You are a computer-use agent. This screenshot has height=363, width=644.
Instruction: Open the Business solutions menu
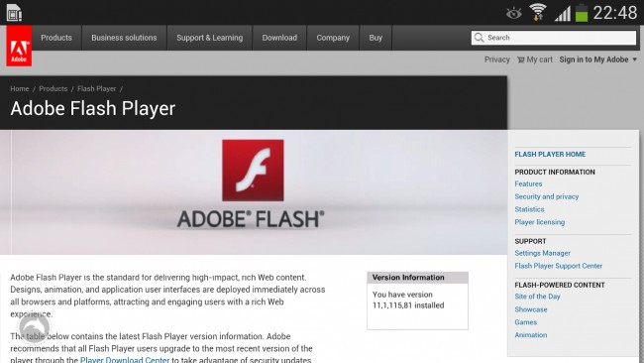coord(124,38)
